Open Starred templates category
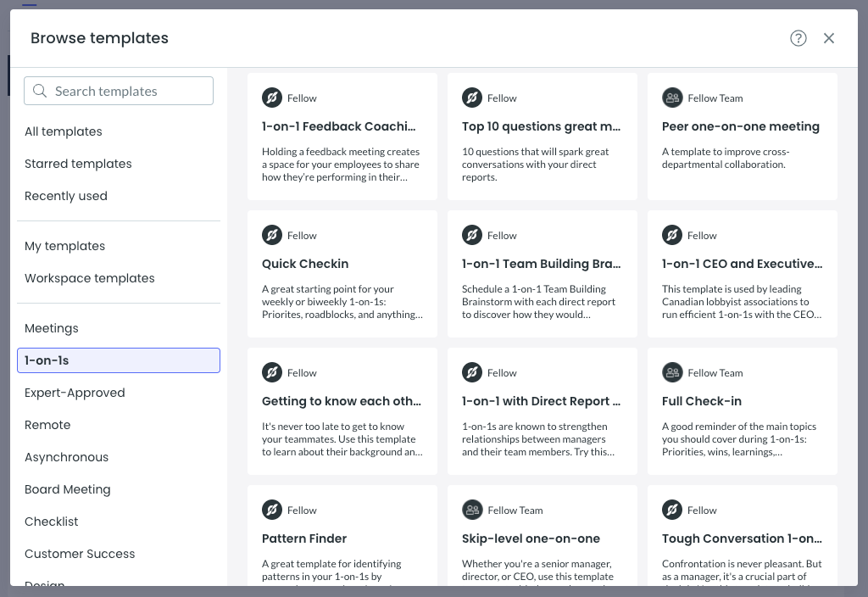The width and height of the screenshot is (868, 597). (x=78, y=164)
